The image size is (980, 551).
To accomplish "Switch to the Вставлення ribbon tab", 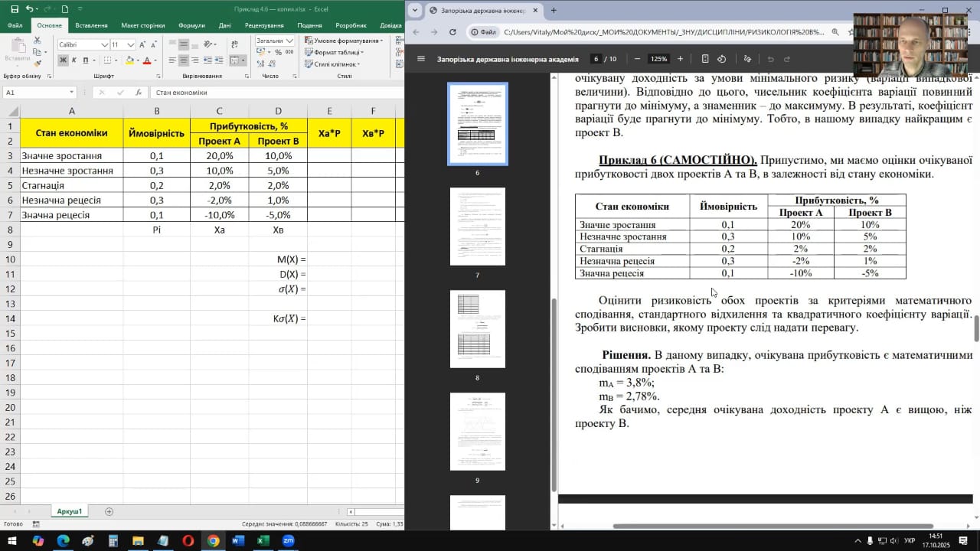I will [x=91, y=25].
